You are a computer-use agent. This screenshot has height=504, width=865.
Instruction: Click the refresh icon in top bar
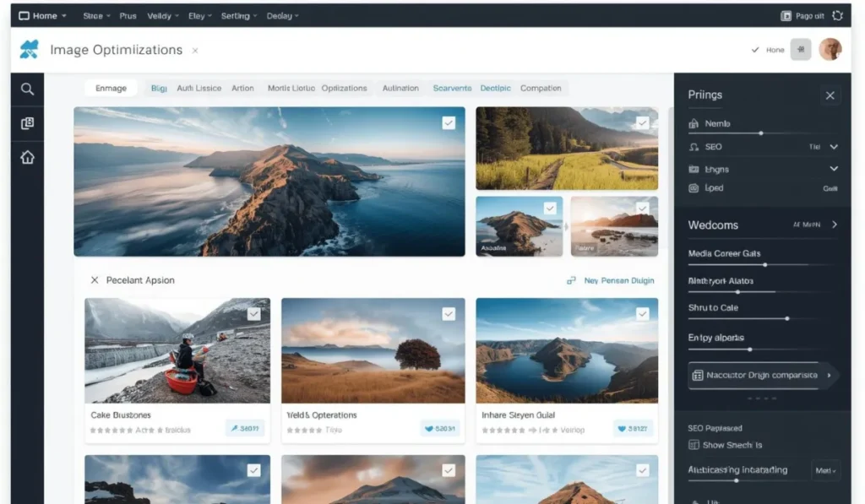click(x=837, y=16)
